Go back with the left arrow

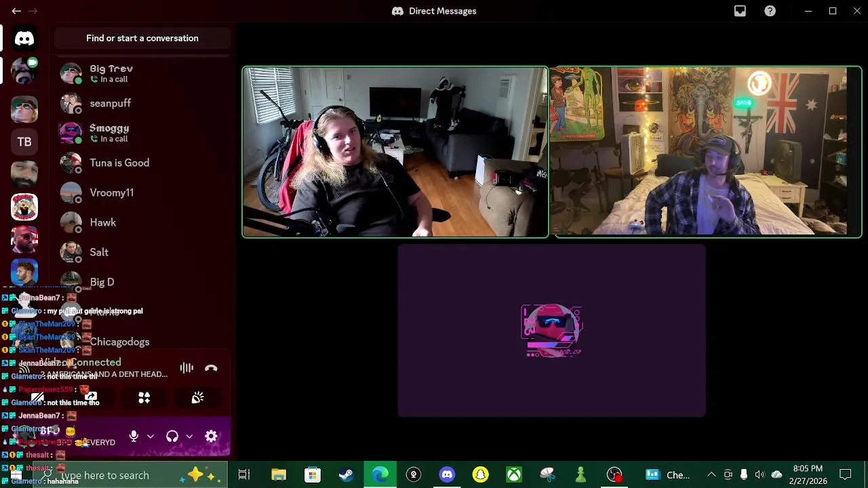16,11
